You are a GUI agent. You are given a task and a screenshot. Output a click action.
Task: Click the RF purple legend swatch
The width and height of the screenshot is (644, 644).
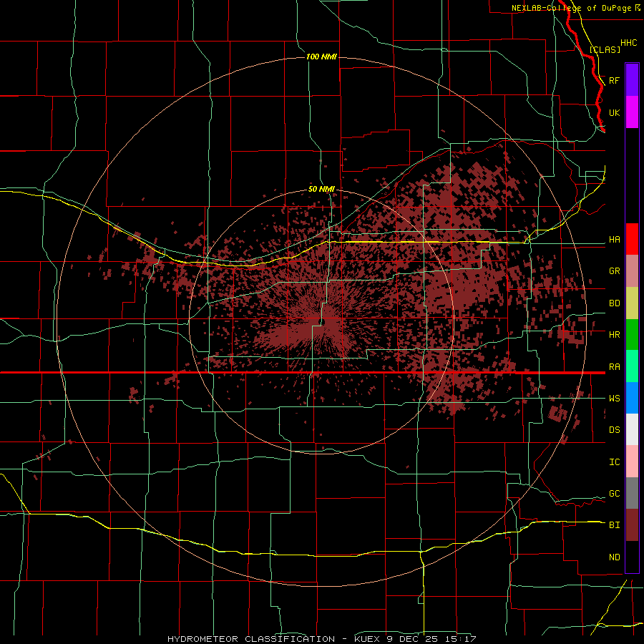coord(632,80)
